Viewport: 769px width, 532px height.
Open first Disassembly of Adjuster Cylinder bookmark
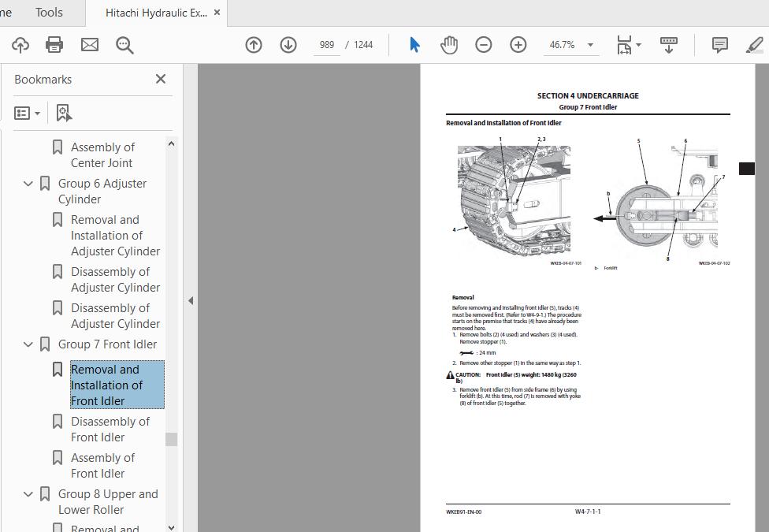coord(115,280)
